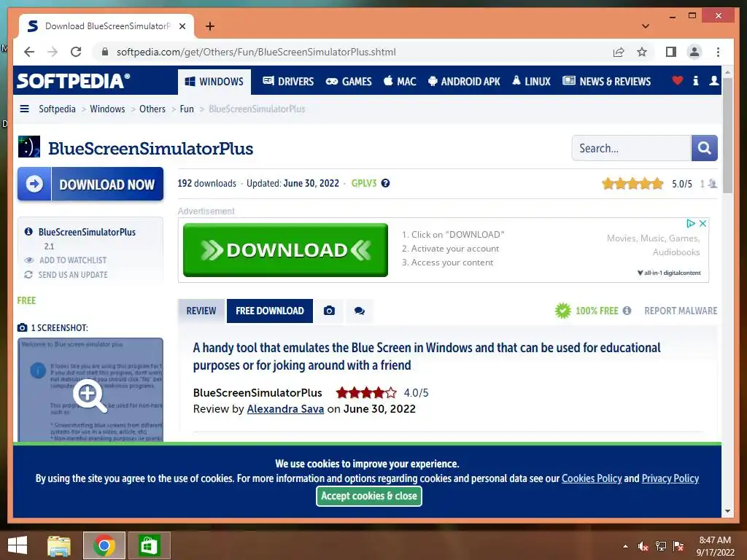
Task: Click the five-star user rating
Action: click(x=632, y=184)
